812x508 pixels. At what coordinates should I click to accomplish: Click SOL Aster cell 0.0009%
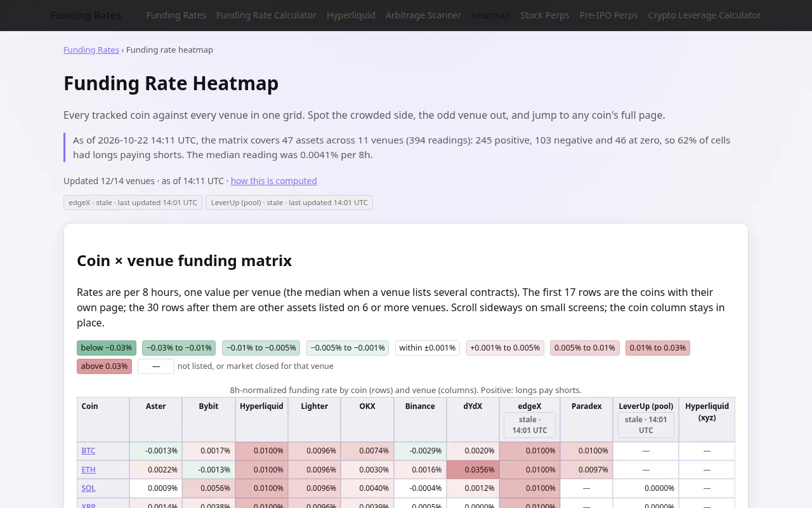155,488
